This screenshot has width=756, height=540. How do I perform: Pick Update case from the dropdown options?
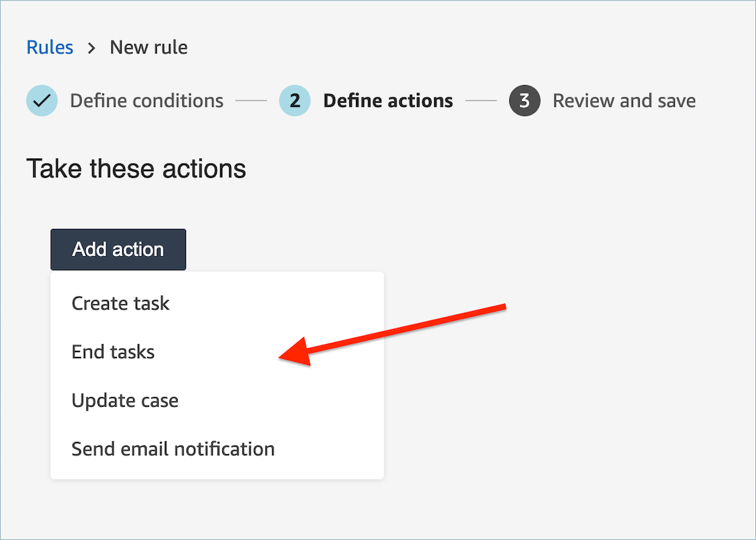point(124,400)
